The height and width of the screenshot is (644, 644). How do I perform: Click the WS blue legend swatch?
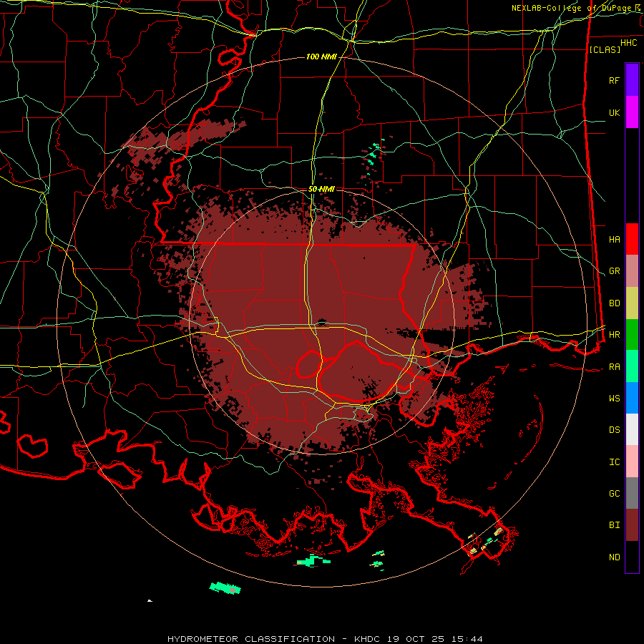(632, 398)
